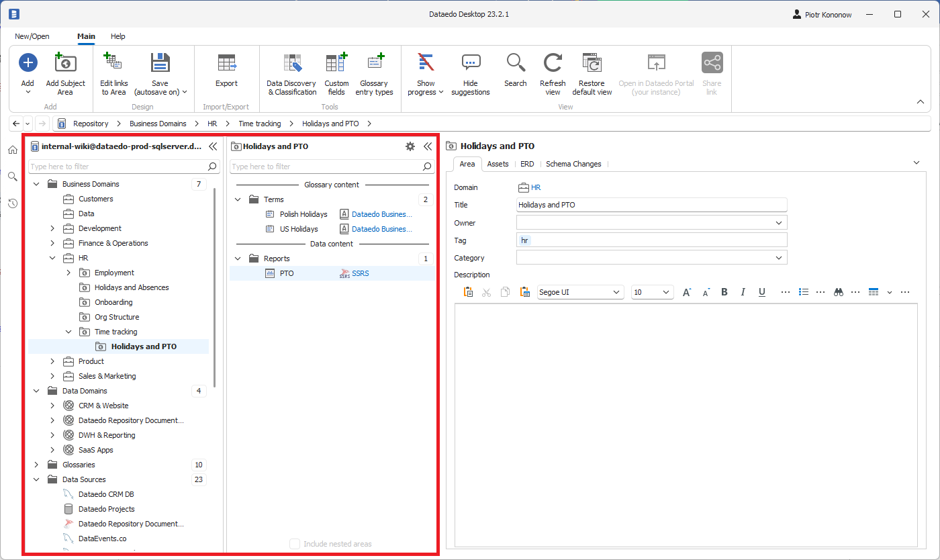Switch to the Schema Changes tab
Screen dimensions: 940x560
point(573,164)
